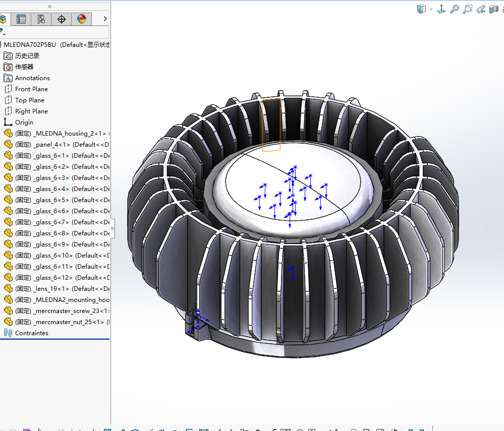Open the feature tree filter dropdown

click(x=3, y=32)
